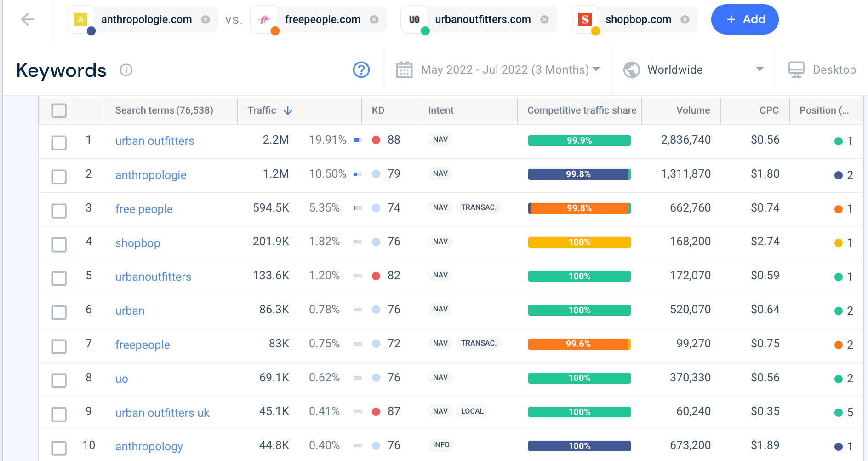Open the 'anthropologie' keyword link

tap(151, 175)
